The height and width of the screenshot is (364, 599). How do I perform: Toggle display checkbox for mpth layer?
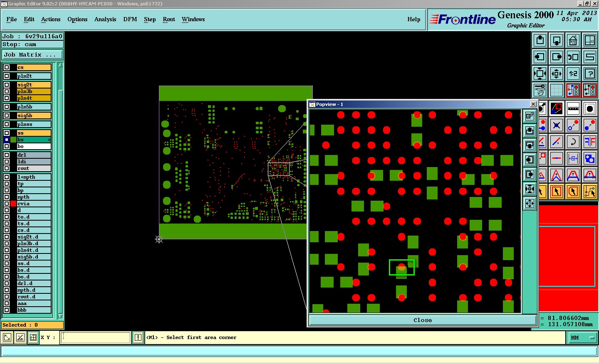tap(7, 197)
